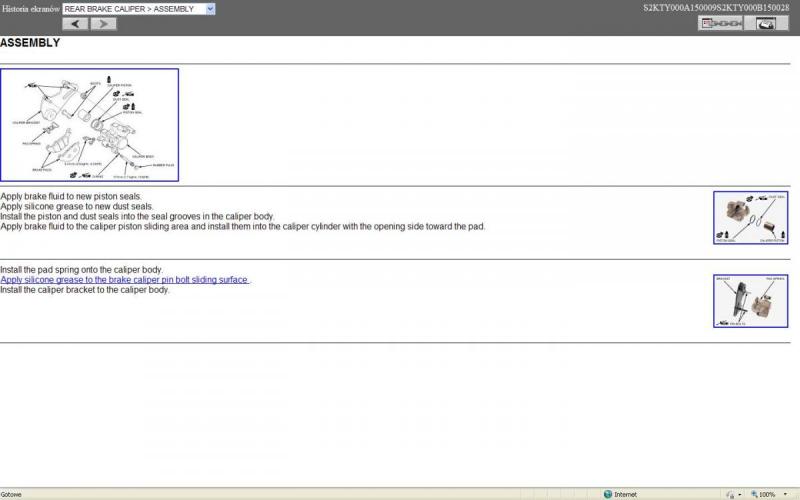Image resolution: width=800 pixels, height=500 pixels.
Task: Click the document ID code at top right
Action: [x=716, y=8]
